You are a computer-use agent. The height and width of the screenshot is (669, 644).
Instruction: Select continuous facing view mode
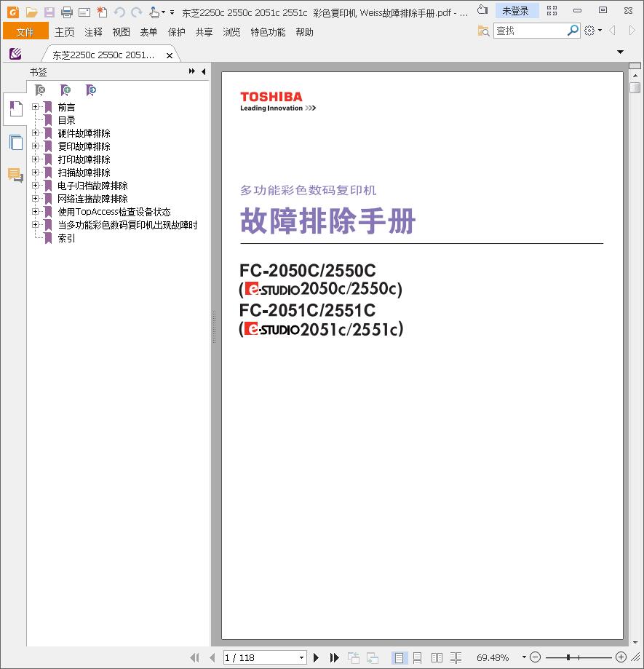coord(456,657)
